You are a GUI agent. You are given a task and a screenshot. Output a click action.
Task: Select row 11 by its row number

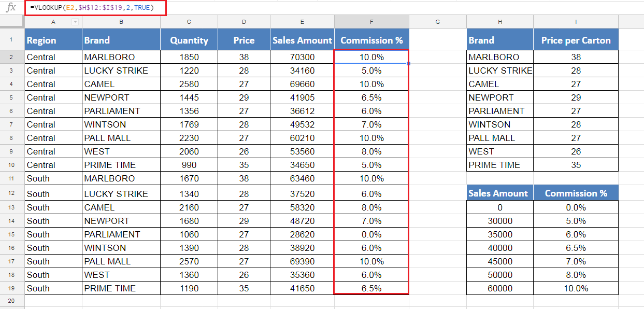pyautogui.click(x=12, y=178)
